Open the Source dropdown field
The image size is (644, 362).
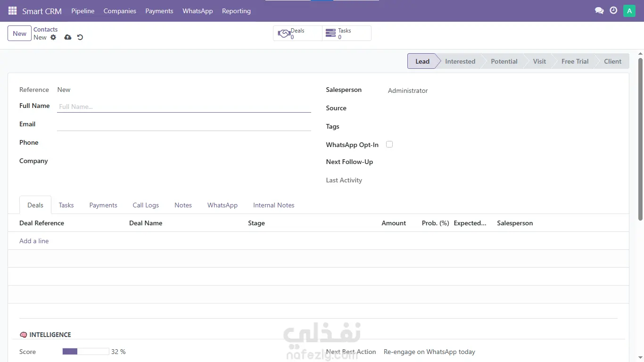pyautogui.click(x=502, y=108)
